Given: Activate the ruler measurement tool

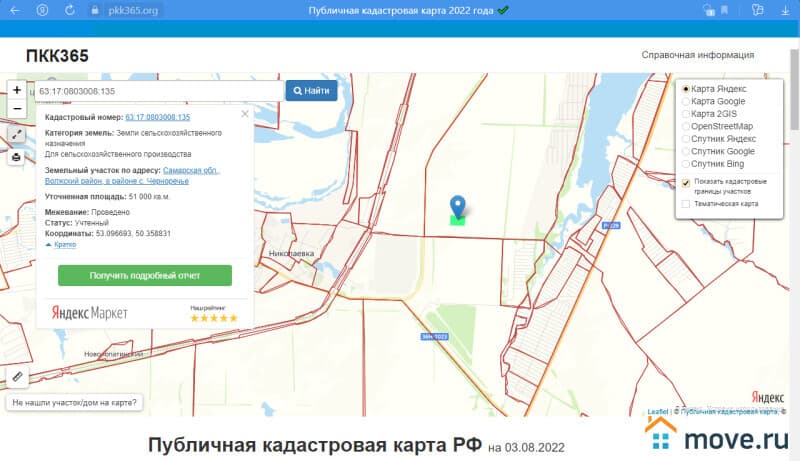Looking at the screenshot, I should pyautogui.click(x=17, y=377).
